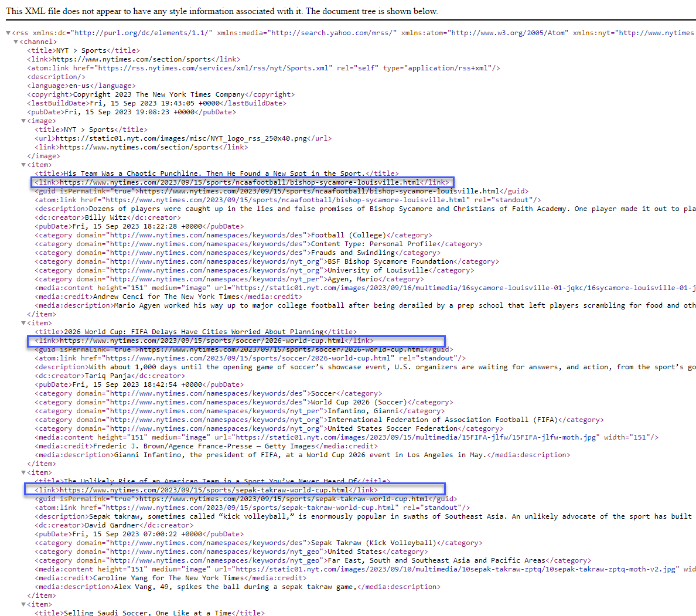Click the pubDate 18:22:28 line

(x=139, y=226)
